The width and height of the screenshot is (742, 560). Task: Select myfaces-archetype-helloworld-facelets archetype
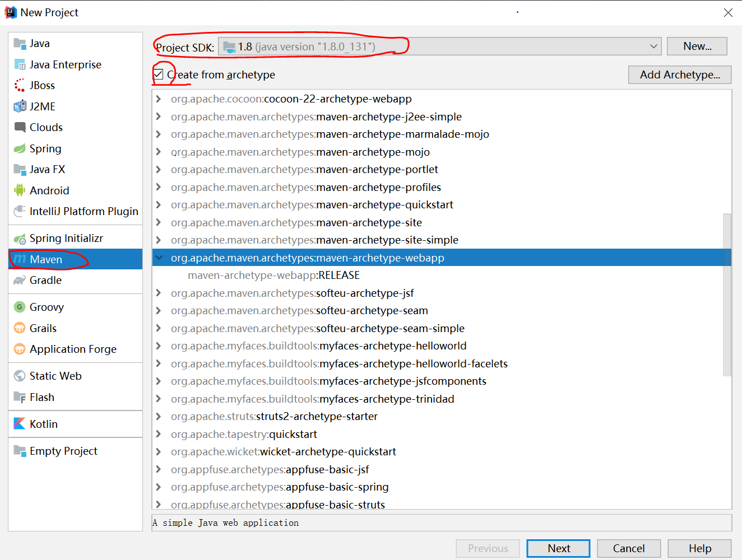pos(442,363)
